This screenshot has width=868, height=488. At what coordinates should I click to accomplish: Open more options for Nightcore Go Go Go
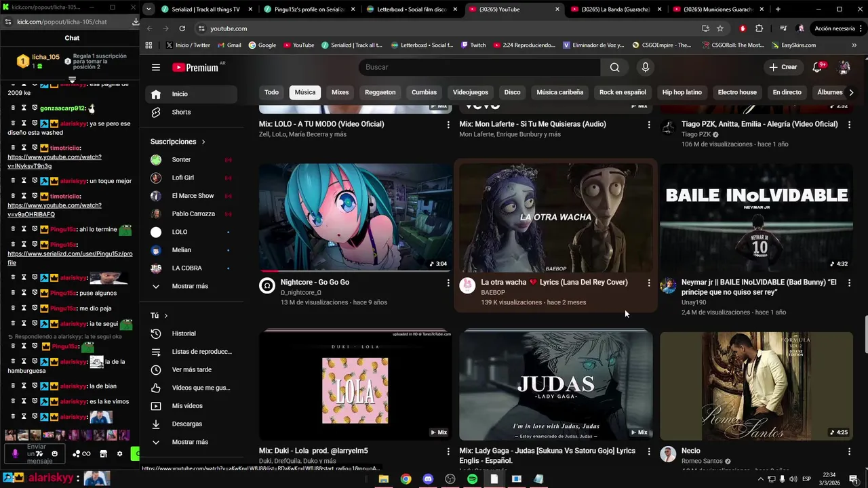[448, 283]
